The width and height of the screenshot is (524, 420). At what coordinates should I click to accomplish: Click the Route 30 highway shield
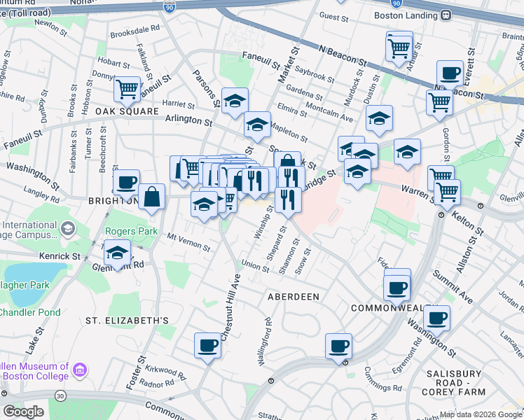(x=60, y=396)
